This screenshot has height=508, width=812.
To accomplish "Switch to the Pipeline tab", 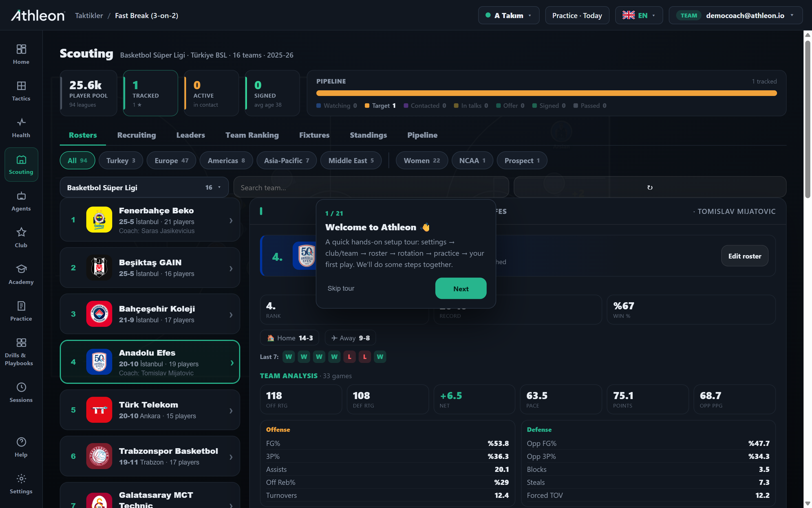I will point(422,135).
